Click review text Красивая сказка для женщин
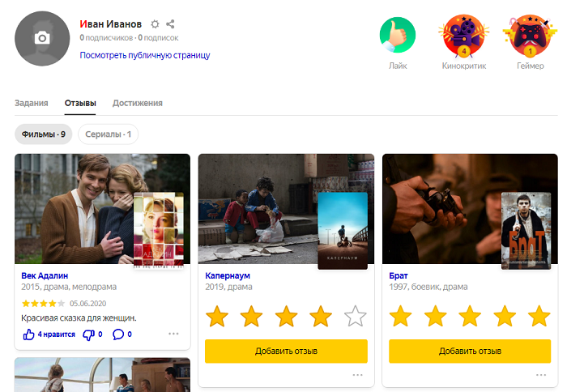 click(79, 317)
